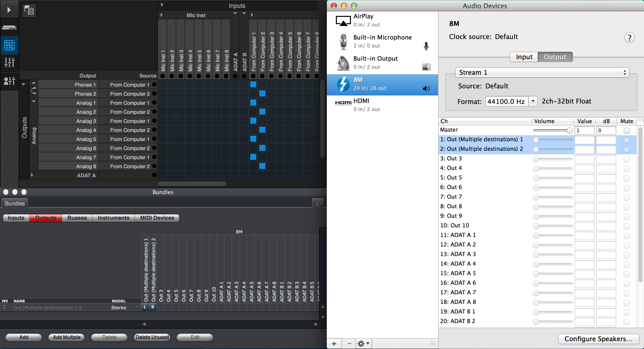Open the preset list icon
The image size is (644, 349).
click(29, 11)
